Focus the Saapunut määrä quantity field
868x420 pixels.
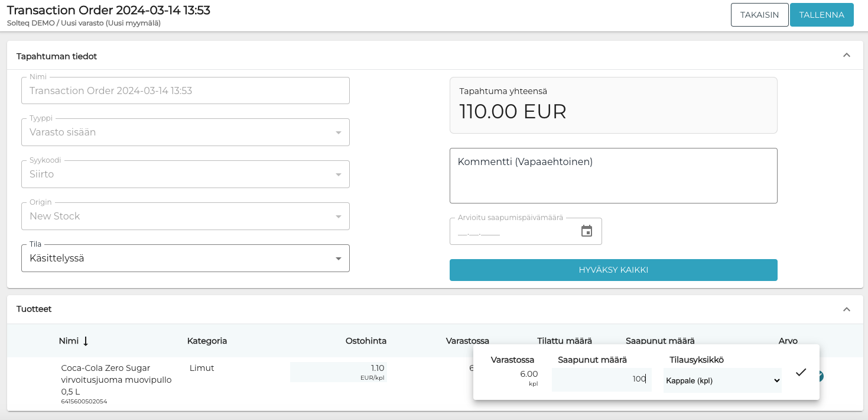(601, 379)
